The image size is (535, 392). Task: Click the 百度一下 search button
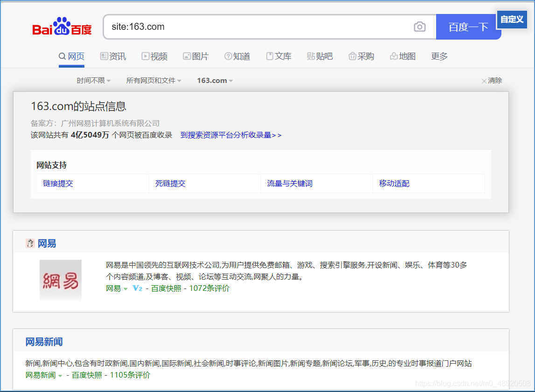coord(468,27)
